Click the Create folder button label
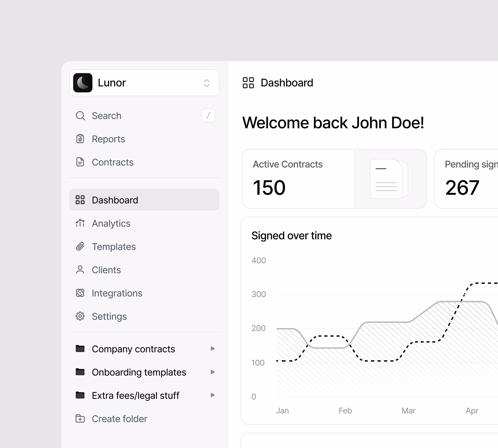 [120, 419]
